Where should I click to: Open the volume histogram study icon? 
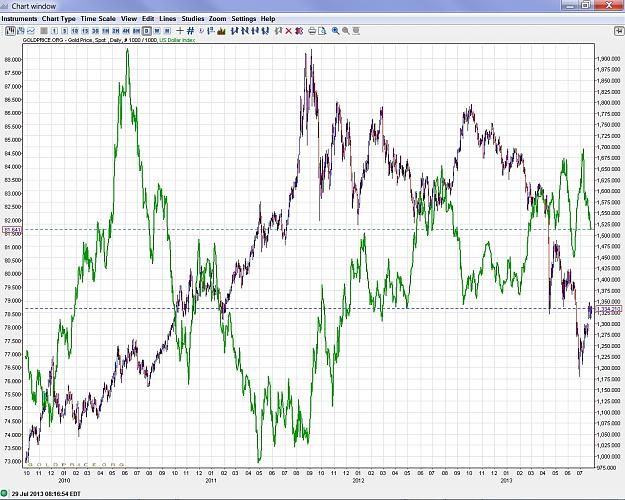coord(221,31)
